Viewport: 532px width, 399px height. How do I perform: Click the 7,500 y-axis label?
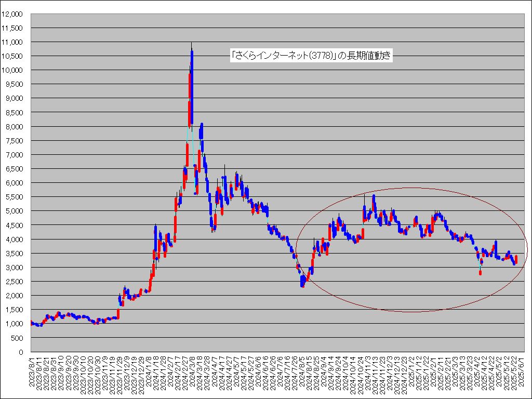point(14,141)
